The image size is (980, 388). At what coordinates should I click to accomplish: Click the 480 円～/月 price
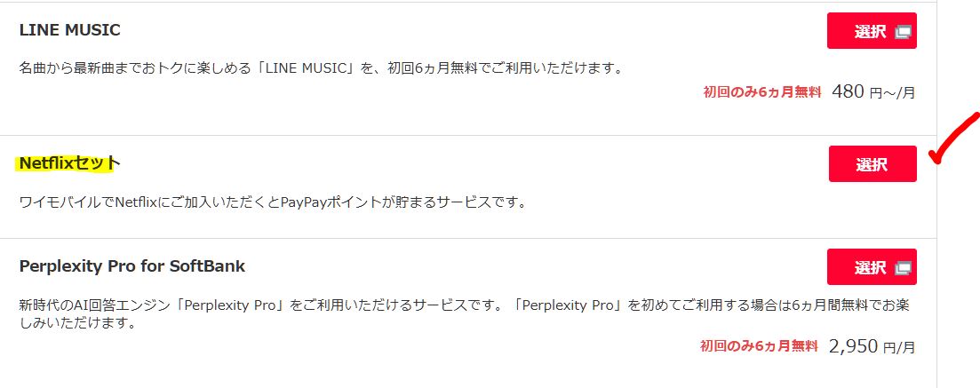[873, 91]
